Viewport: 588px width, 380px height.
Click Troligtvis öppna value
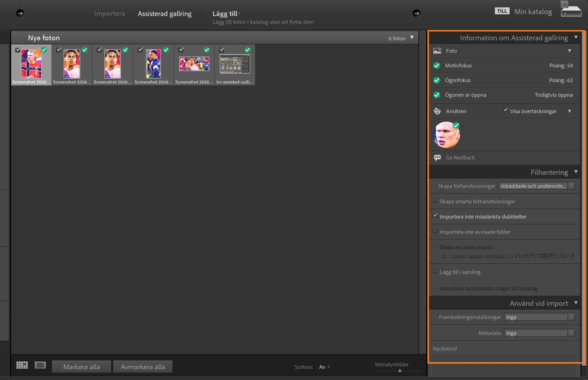tap(554, 95)
